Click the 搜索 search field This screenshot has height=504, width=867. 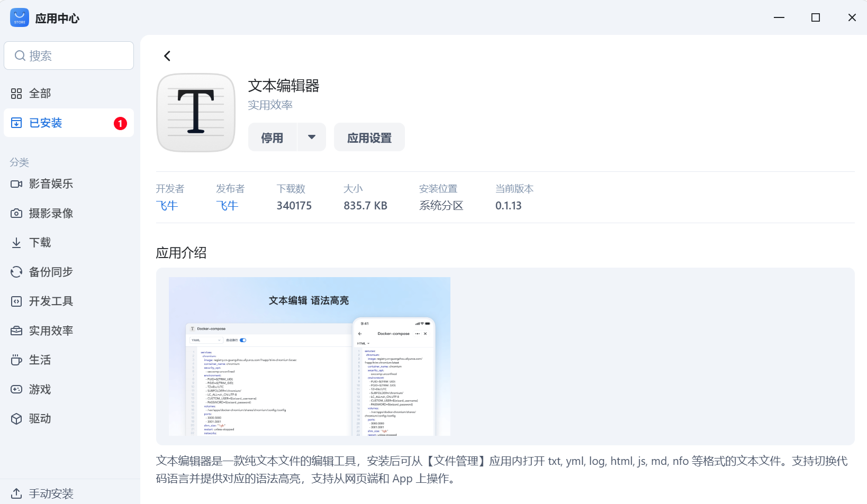pyautogui.click(x=69, y=56)
